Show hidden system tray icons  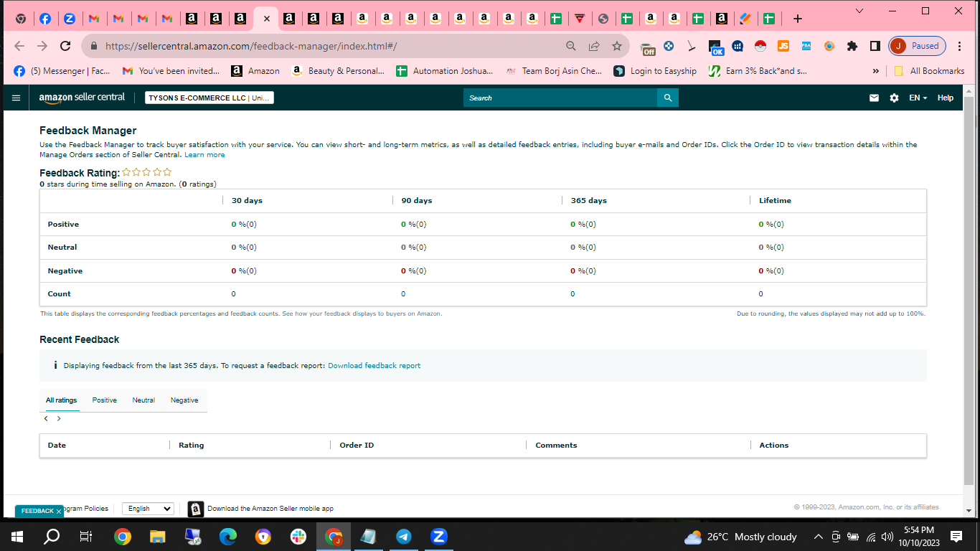[818, 537]
